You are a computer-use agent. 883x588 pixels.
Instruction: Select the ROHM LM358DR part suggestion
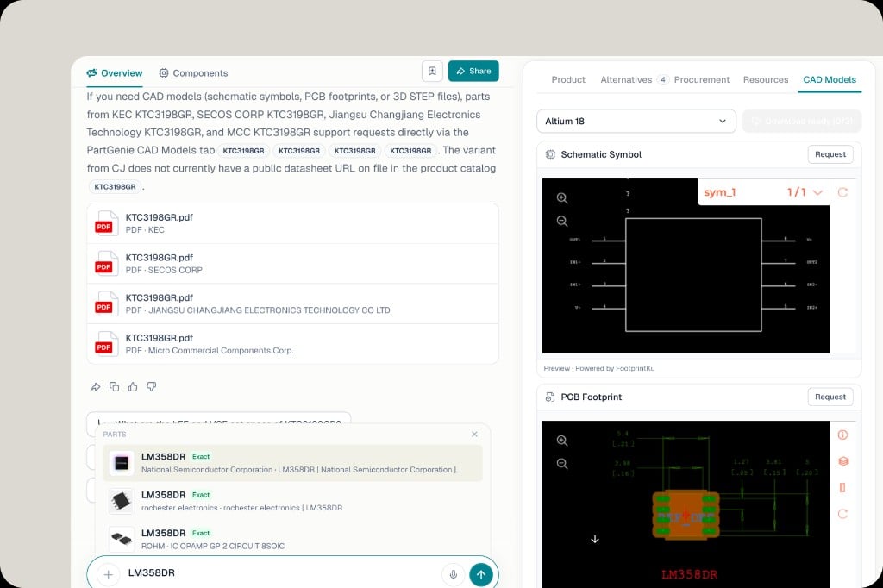[293, 539]
